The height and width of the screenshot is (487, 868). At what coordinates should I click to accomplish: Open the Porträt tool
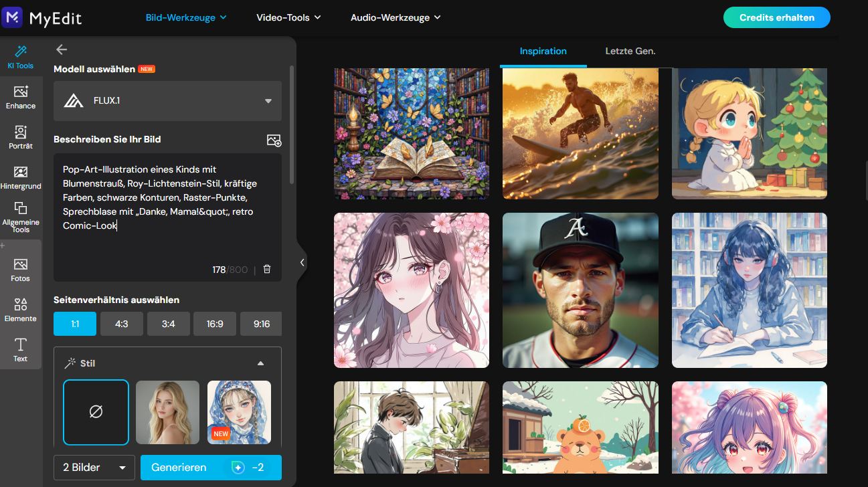tap(21, 137)
